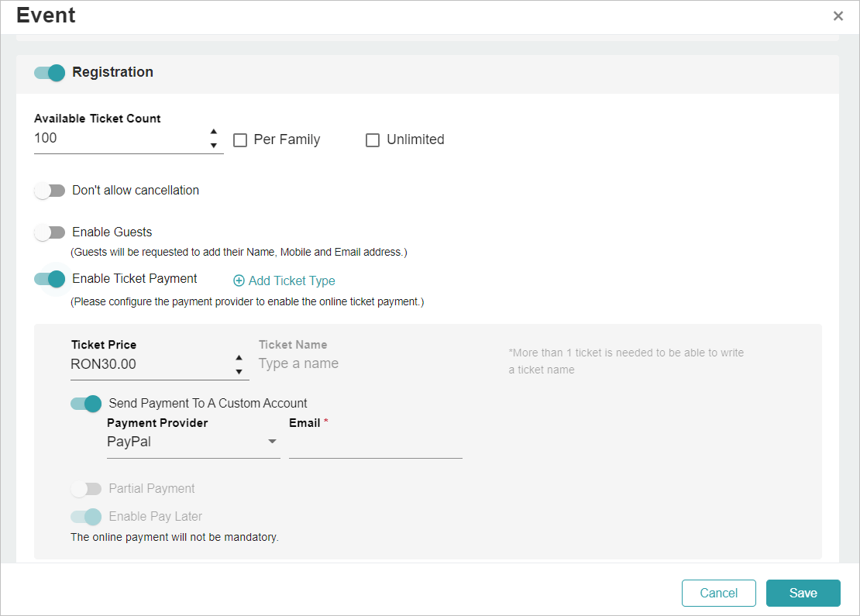
Task: Click the plus icon beside Add Ticket Type
Action: pyautogui.click(x=239, y=280)
